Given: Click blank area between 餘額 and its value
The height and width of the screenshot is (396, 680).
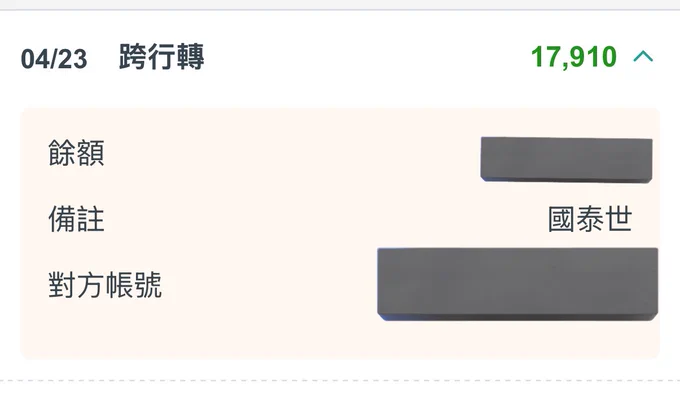Looking at the screenshot, I should pos(293,153).
